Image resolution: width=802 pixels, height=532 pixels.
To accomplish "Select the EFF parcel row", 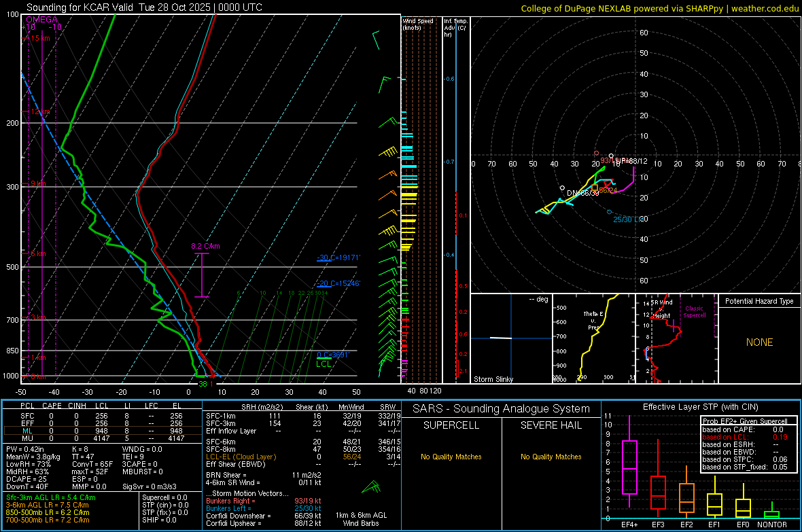I will pyautogui.click(x=101, y=423).
